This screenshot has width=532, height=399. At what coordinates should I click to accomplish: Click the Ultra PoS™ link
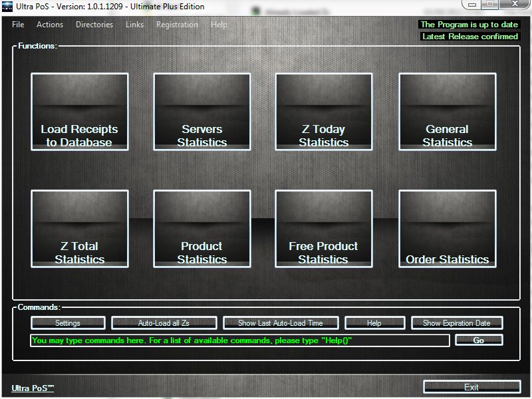click(x=33, y=388)
